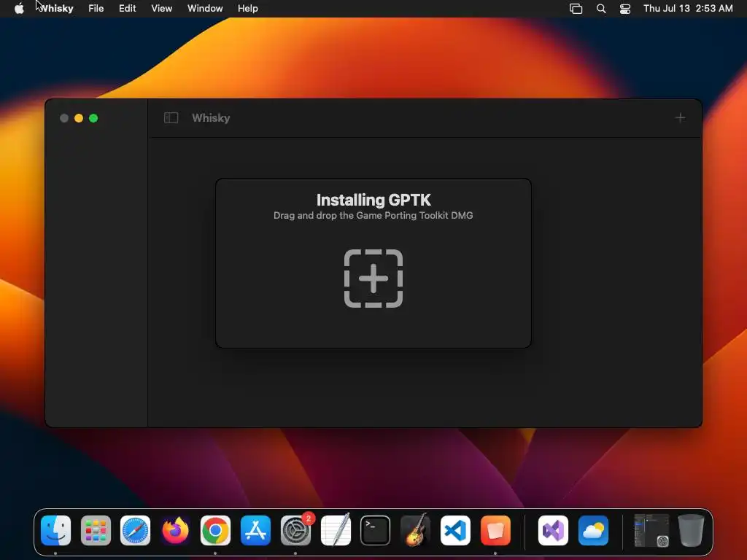Launch Firefox from the Dock

[175, 531]
